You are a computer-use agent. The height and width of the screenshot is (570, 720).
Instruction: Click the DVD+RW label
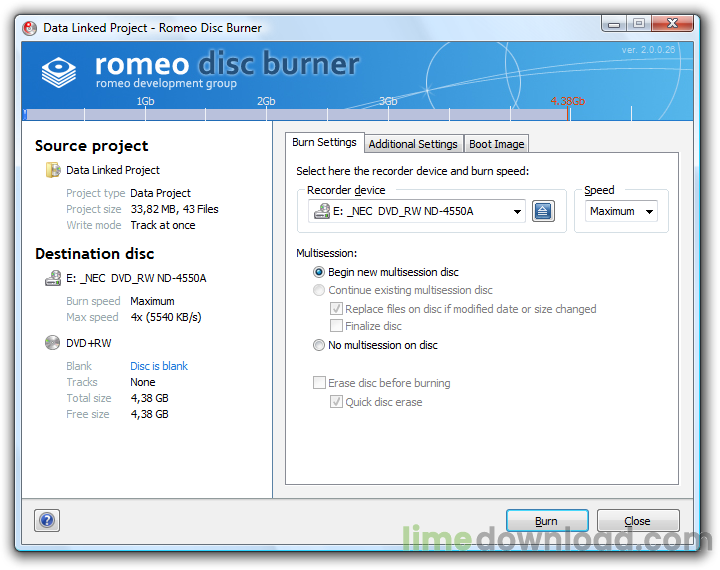[x=89, y=343]
